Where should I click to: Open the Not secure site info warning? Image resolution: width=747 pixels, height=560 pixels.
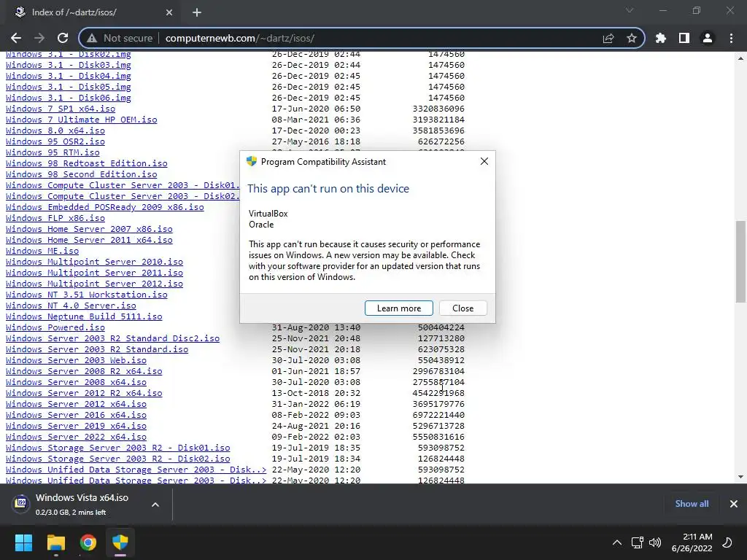pyautogui.click(x=120, y=38)
